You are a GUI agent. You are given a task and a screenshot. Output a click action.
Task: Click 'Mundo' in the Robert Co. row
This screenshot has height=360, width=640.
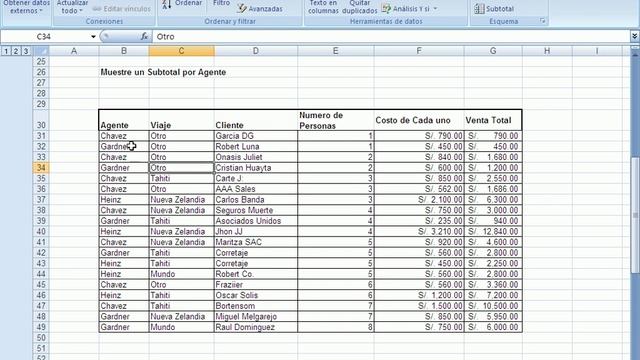(x=181, y=274)
